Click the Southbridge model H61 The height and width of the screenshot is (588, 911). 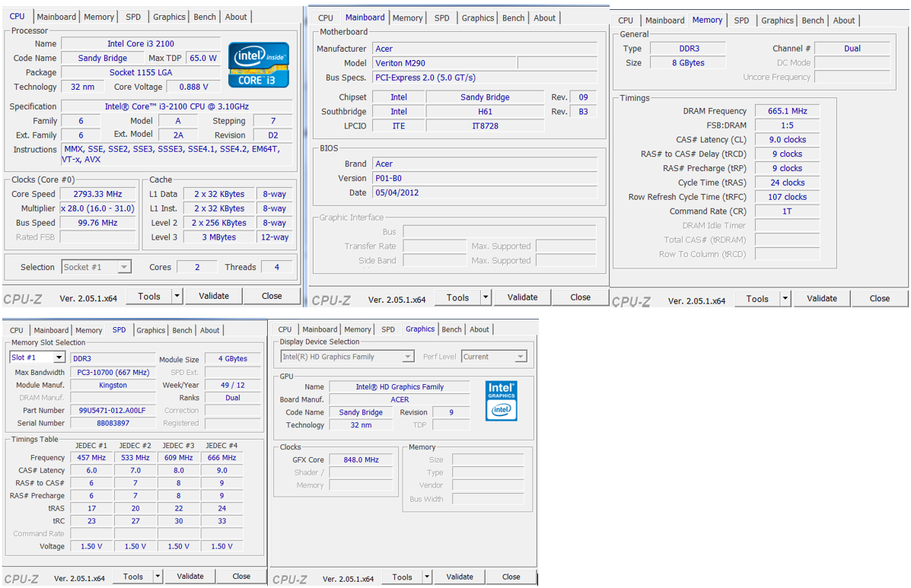(485, 112)
